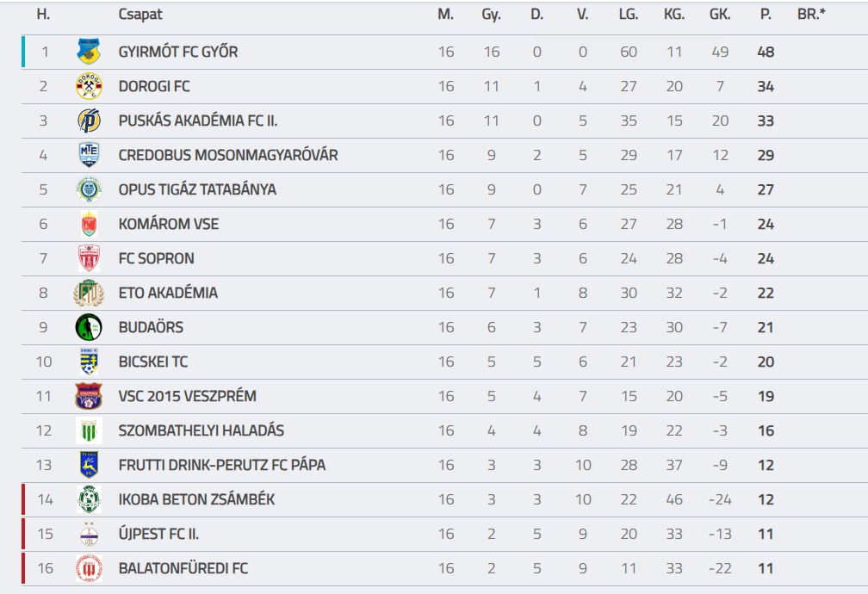Viewport: 868px width, 594px height.
Task: Open the Ikoba Beton Zsámbék team link
Action: point(196,499)
